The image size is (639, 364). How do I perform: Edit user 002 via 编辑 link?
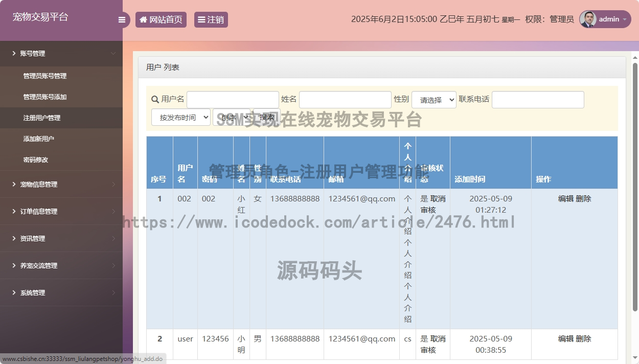pos(566,198)
